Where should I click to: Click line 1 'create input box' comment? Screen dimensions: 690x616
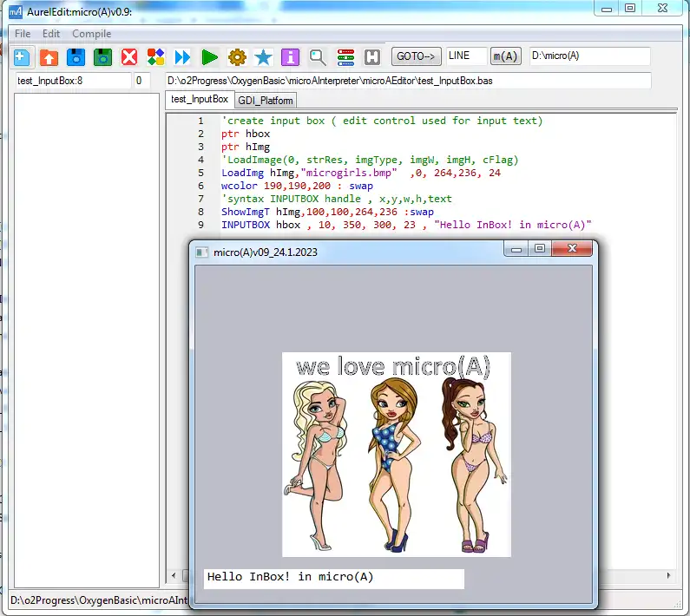coord(382,121)
